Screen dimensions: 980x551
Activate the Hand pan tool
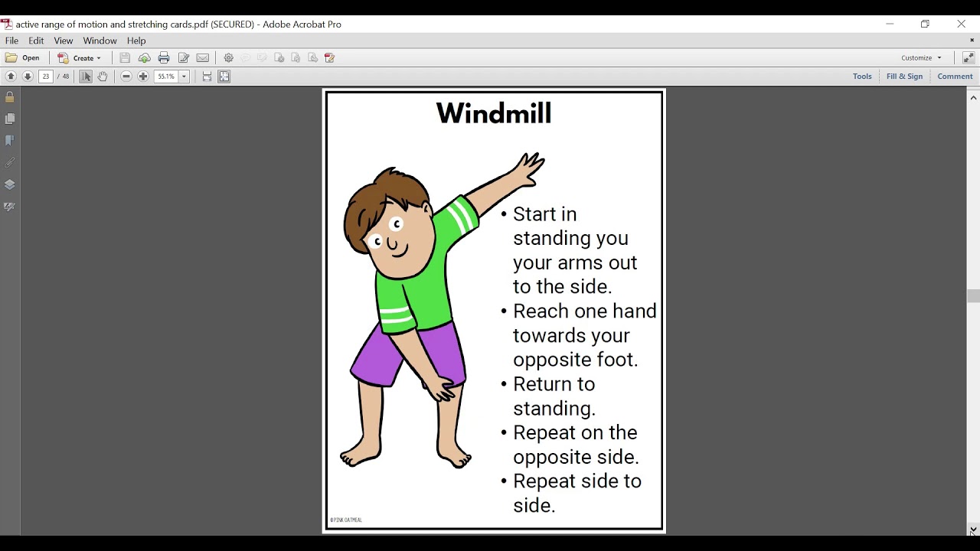pos(103,77)
